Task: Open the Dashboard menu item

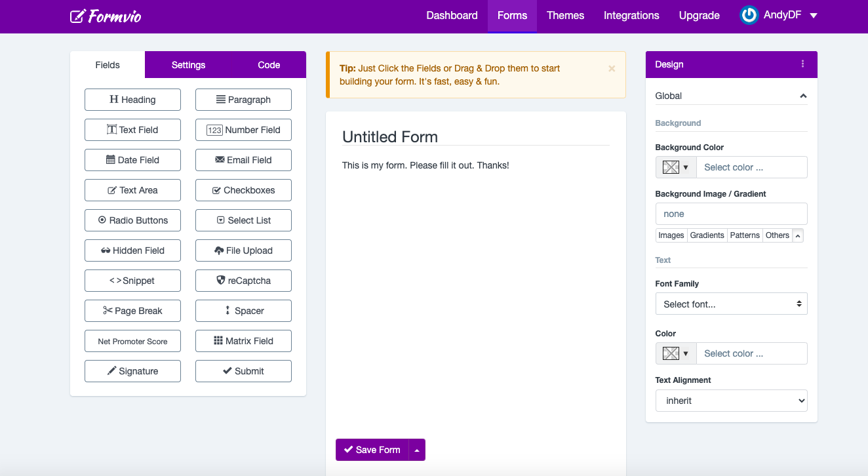Action: pyautogui.click(x=452, y=15)
